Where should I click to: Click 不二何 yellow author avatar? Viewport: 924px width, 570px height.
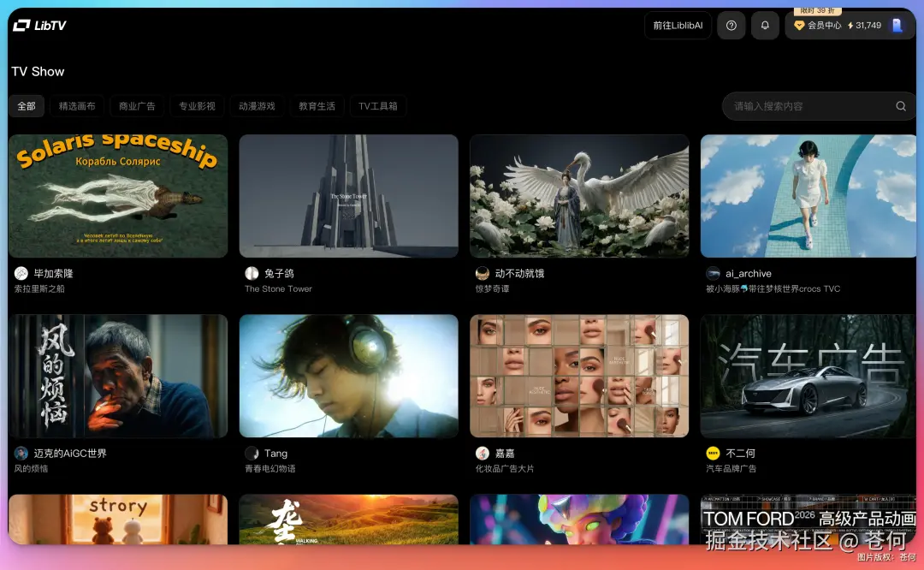[x=713, y=454]
